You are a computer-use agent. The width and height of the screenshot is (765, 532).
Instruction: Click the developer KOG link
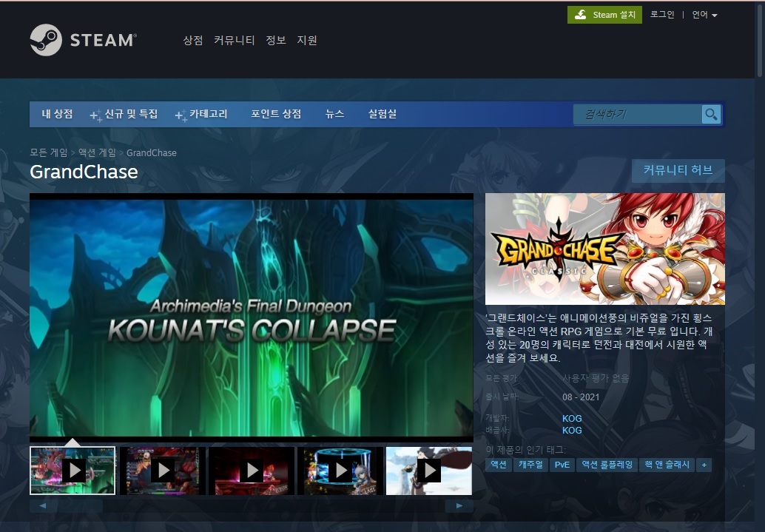point(572,418)
